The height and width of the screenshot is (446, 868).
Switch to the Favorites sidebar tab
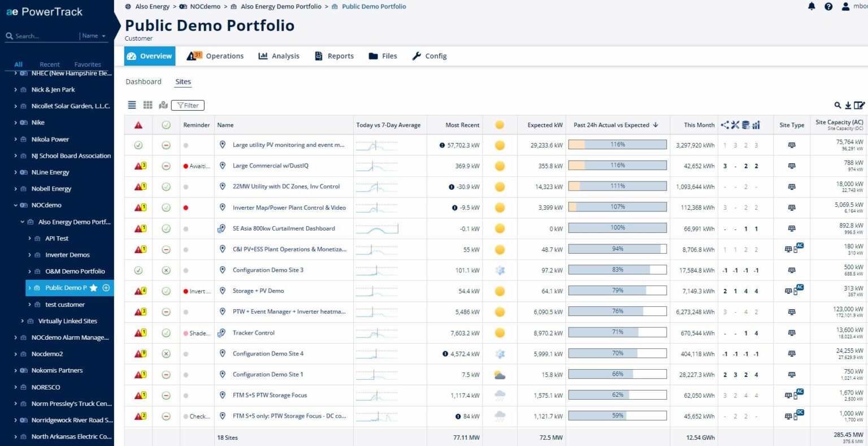87,64
